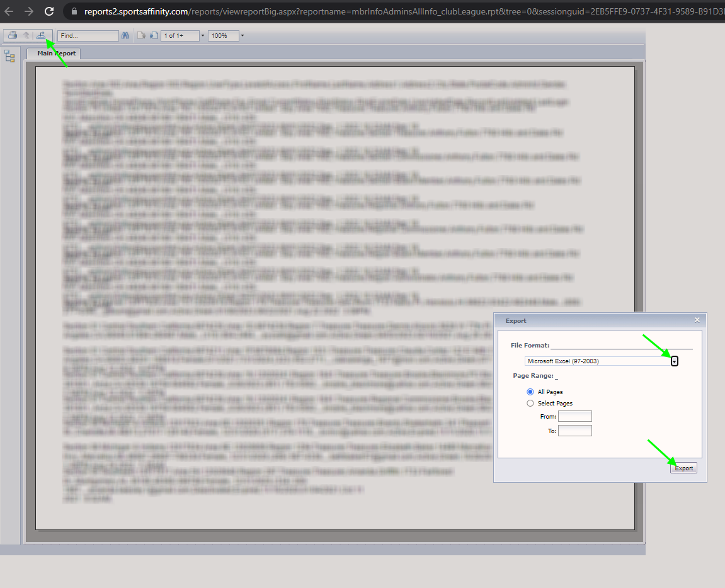
Task: Click the print report icon
Action: 12,36
